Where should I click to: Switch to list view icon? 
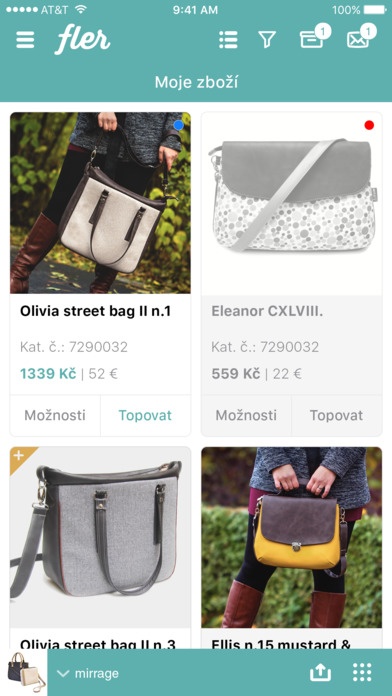(x=228, y=40)
